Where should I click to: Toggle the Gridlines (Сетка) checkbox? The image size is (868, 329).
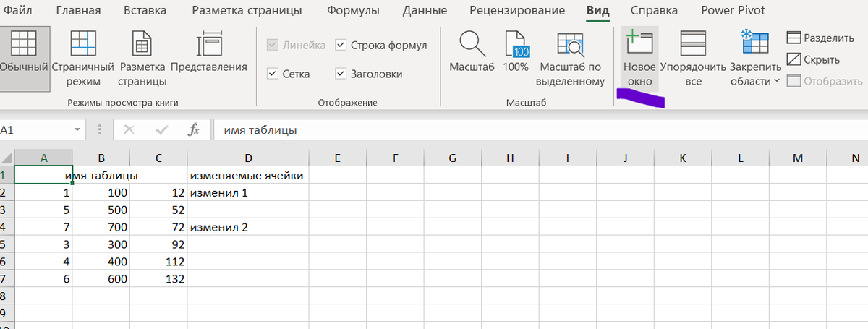pyautogui.click(x=273, y=74)
